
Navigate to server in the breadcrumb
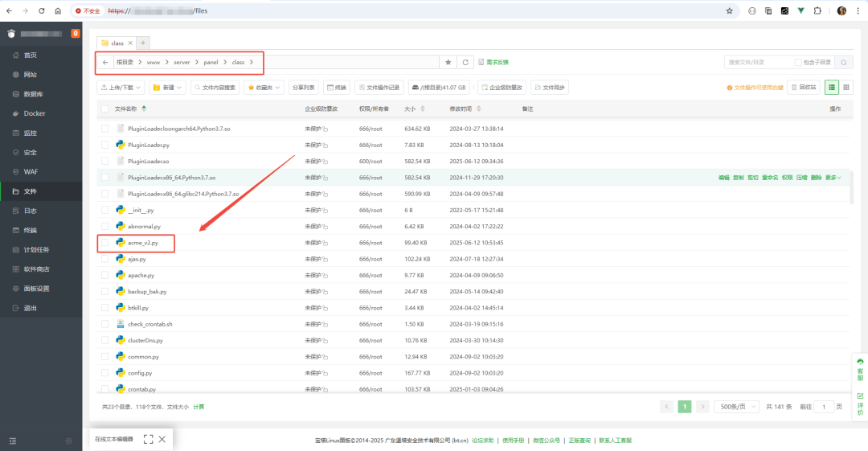click(182, 62)
